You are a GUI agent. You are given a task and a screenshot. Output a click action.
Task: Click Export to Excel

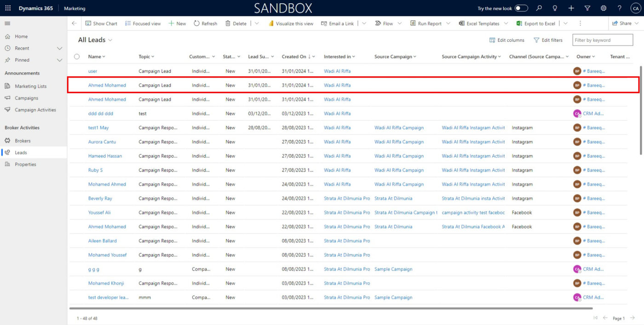[535, 23]
